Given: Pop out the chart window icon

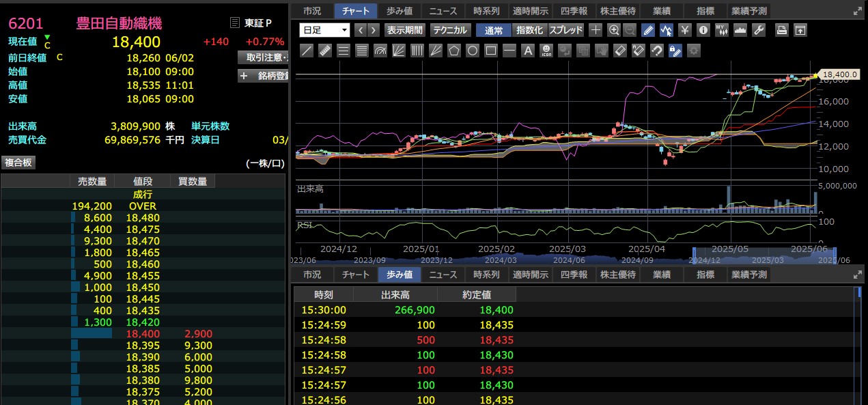Looking at the screenshot, I should click(800, 30).
